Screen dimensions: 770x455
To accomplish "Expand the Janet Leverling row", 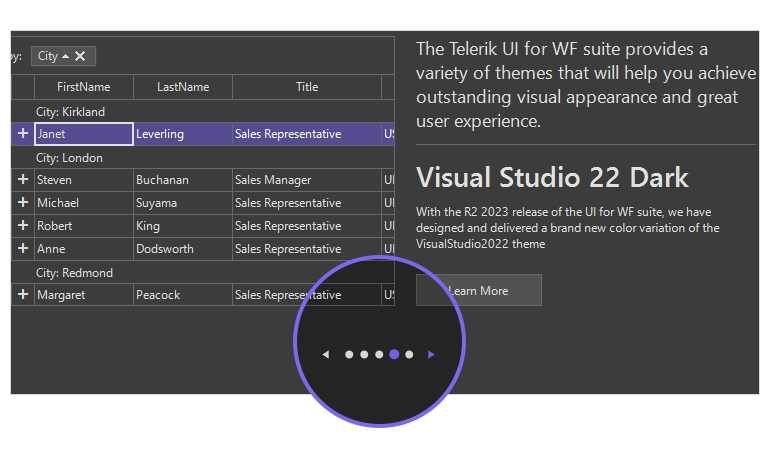I will click(23, 134).
